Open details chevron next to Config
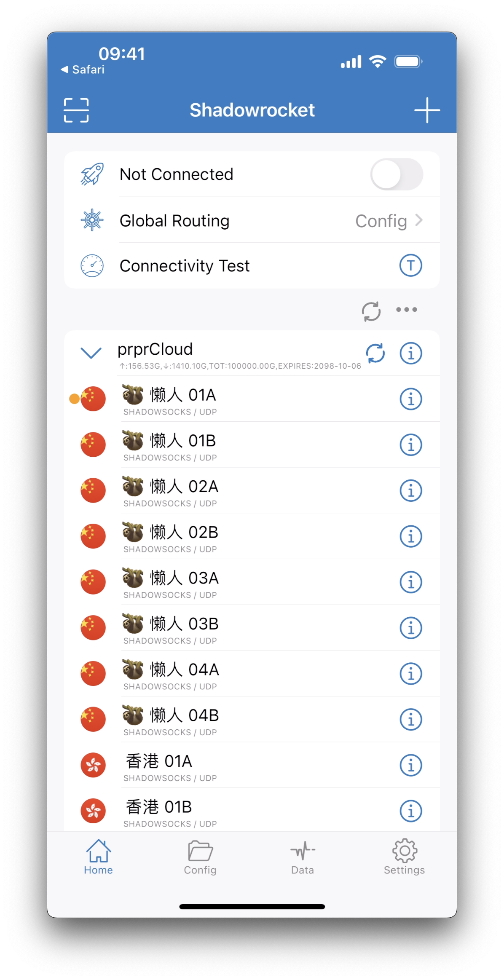 pos(419,220)
